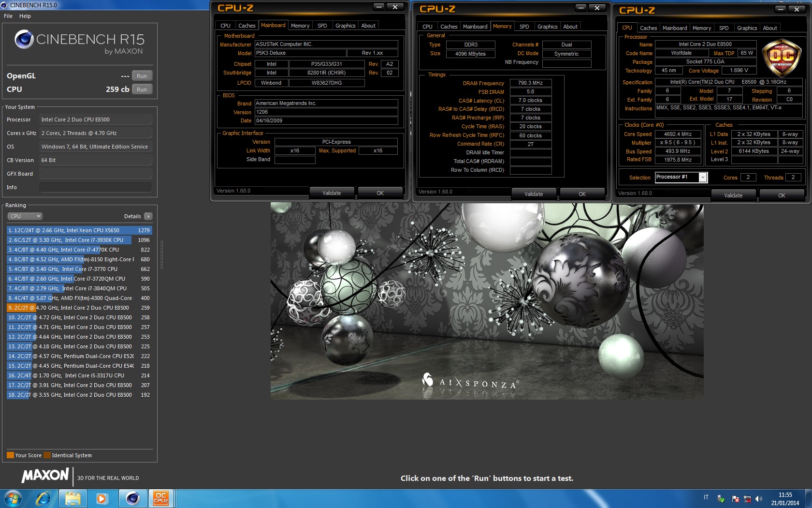This screenshot has width=812, height=508.
Task: Click the Processor field in Your System
Action: (x=96, y=120)
